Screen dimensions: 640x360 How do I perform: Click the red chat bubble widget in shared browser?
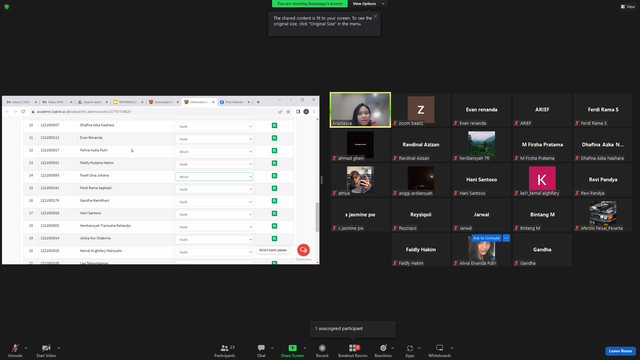click(x=303, y=250)
